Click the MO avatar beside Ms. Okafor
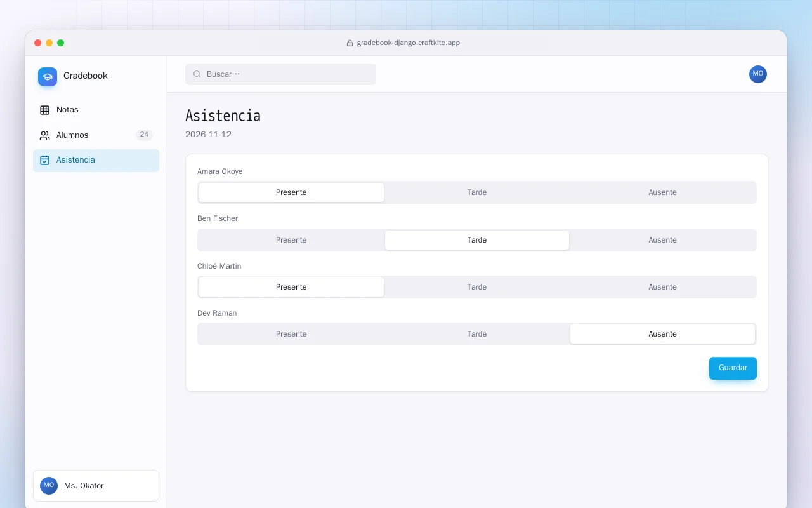The width and height of the screenshot is (812, 508). [49, 486]
